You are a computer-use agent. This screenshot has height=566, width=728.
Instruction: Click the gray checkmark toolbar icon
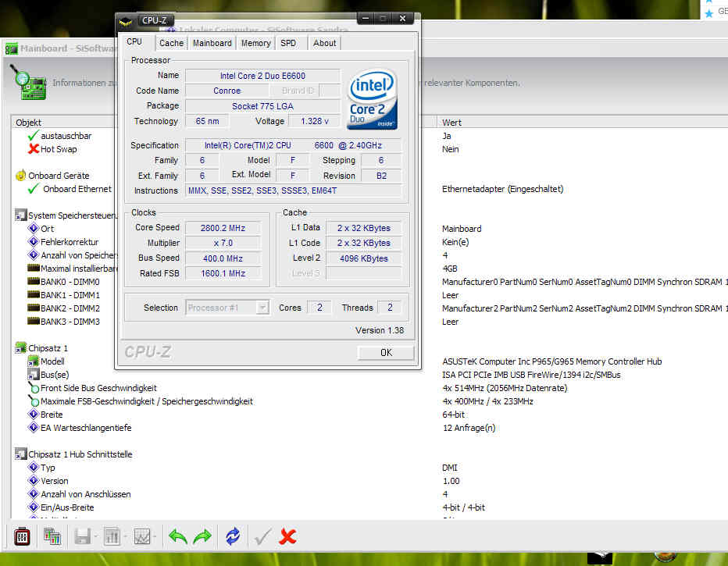point(262,537)
